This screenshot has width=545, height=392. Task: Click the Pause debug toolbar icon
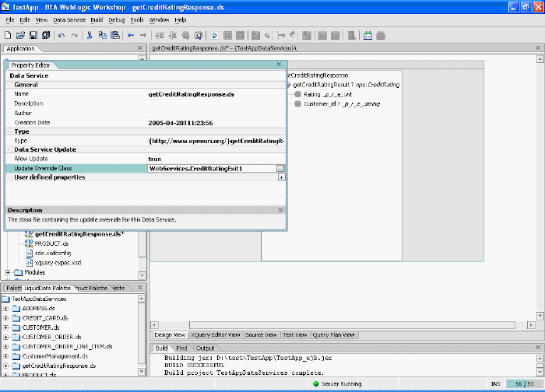coord(227,35)
